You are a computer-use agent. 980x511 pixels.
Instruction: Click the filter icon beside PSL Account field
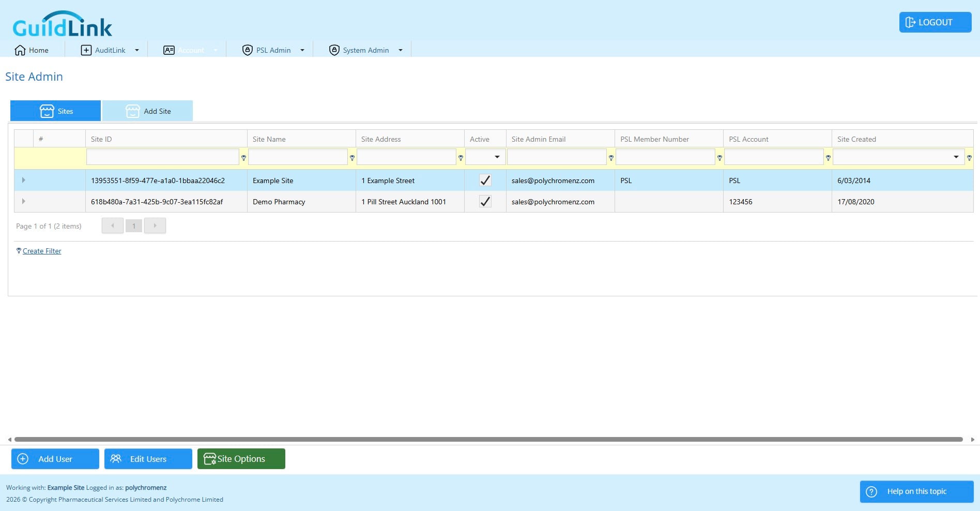coord(828,158)
